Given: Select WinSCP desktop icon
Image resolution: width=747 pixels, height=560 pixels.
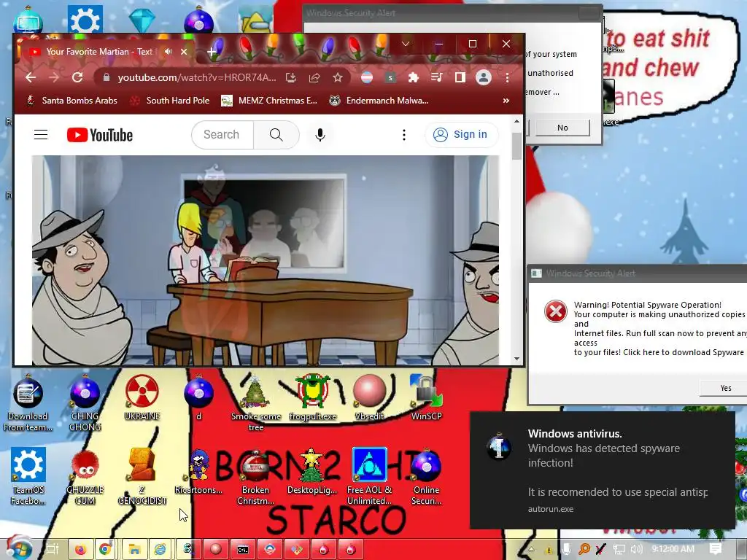Looking at the screenshot, I should [426, 398].
